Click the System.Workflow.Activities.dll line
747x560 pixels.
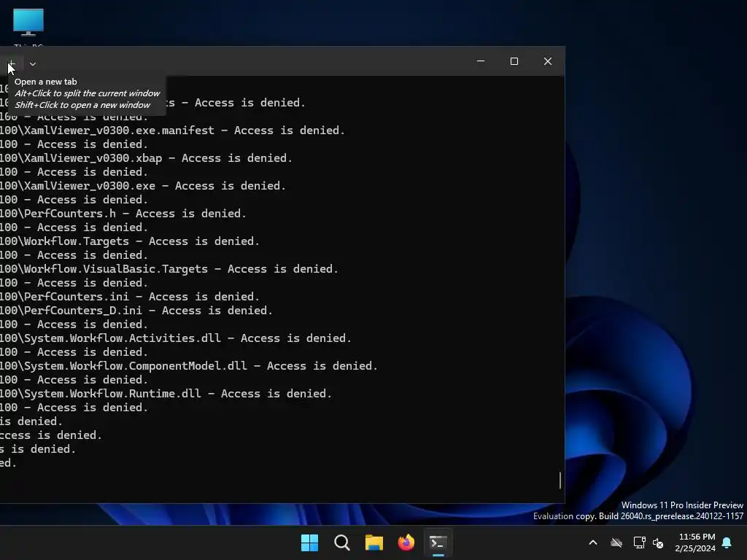click(176, 338)
